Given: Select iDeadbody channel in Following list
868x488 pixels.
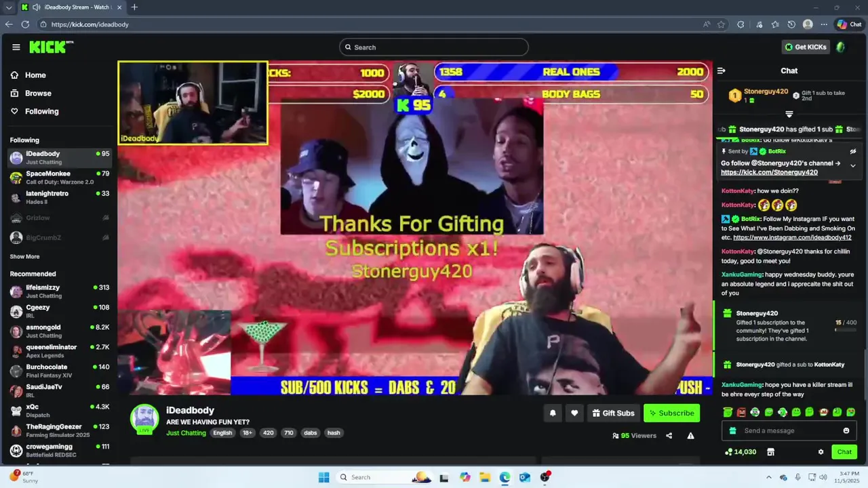Looking at the screenshot, I should point(60,157).
